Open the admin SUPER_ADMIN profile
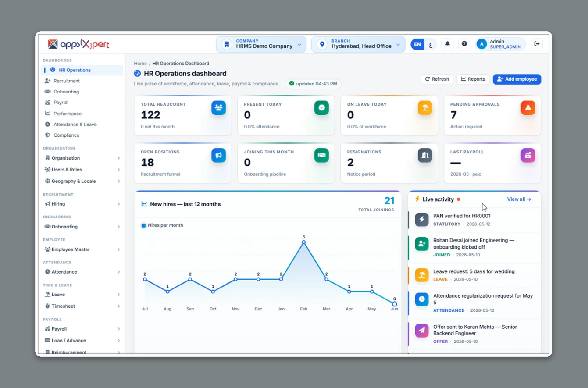588x388 pixels. (x=500, y=44)
